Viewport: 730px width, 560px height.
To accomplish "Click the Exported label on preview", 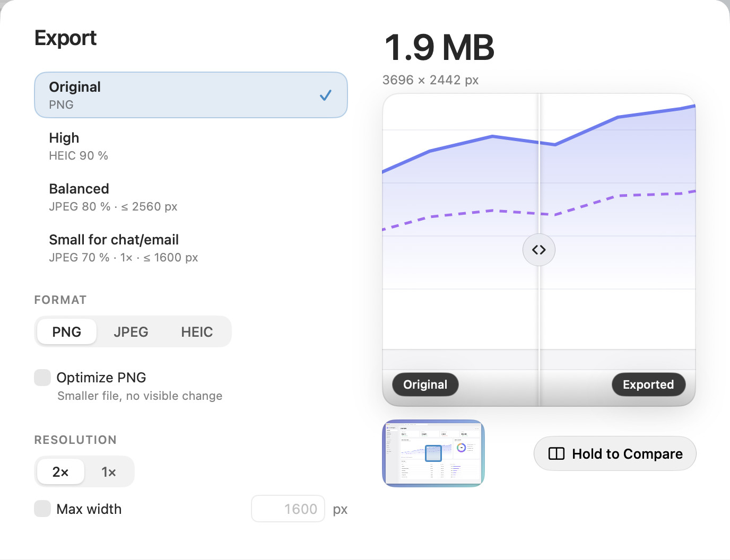I will point(648,384).
